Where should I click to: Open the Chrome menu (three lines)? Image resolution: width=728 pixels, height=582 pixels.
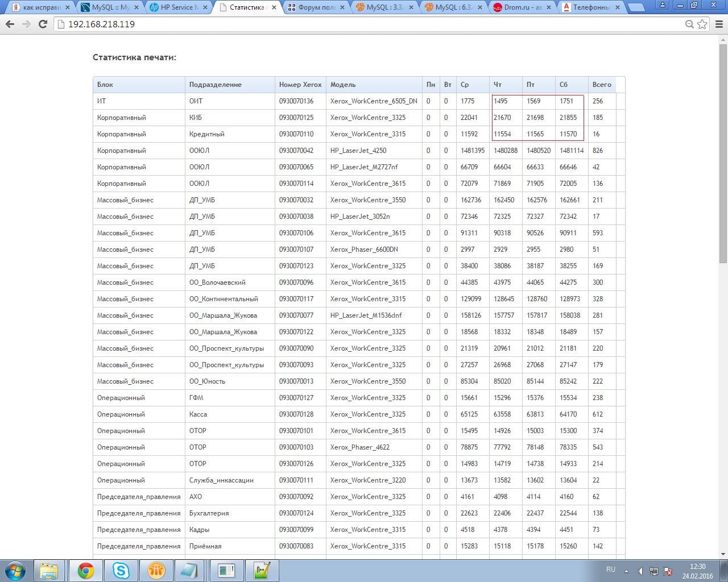tap(719, 24)
